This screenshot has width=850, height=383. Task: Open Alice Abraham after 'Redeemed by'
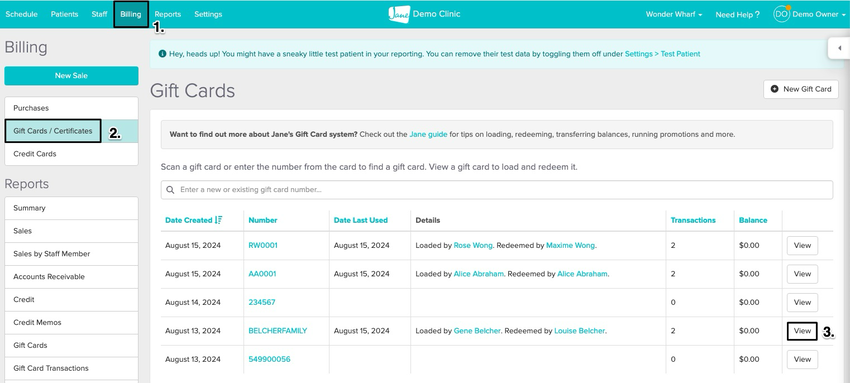click(x=582, y=274)
